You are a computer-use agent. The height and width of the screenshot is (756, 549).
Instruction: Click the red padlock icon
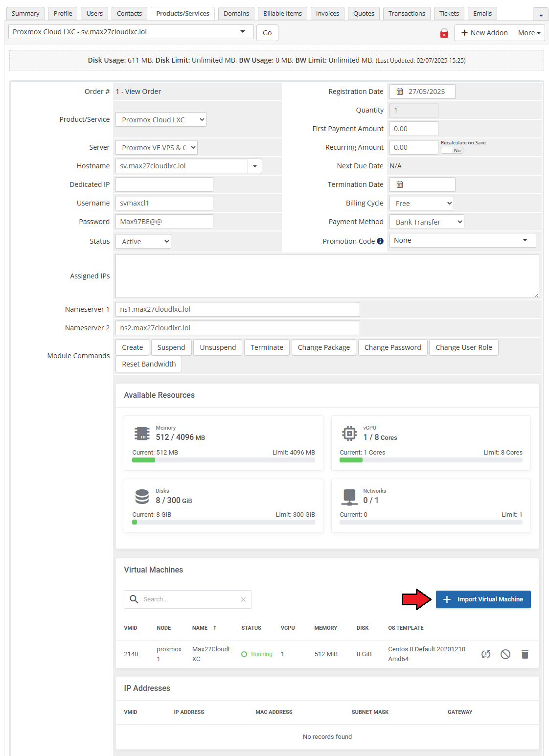[444, 33]
